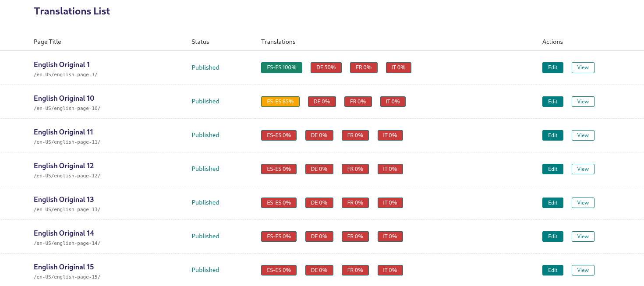Click the Published status on English Original 1
Viewport: 644px width, 286px height.
205,67
